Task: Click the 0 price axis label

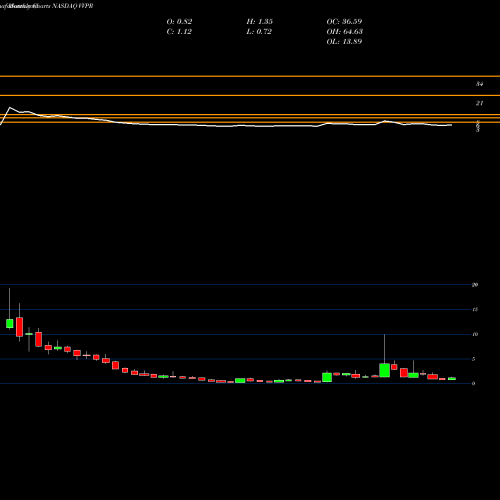Action: 474,384
